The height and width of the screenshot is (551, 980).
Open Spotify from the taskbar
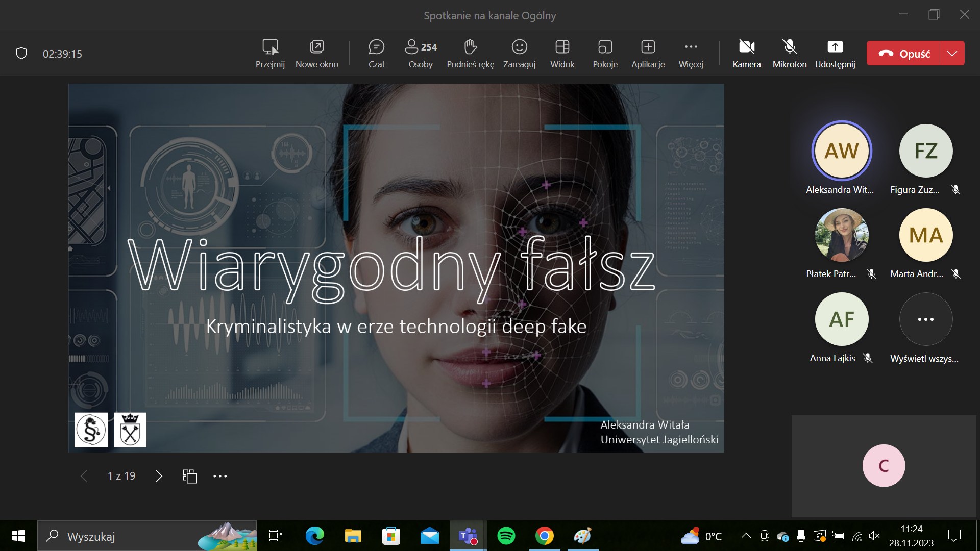(x=506, y=536)
